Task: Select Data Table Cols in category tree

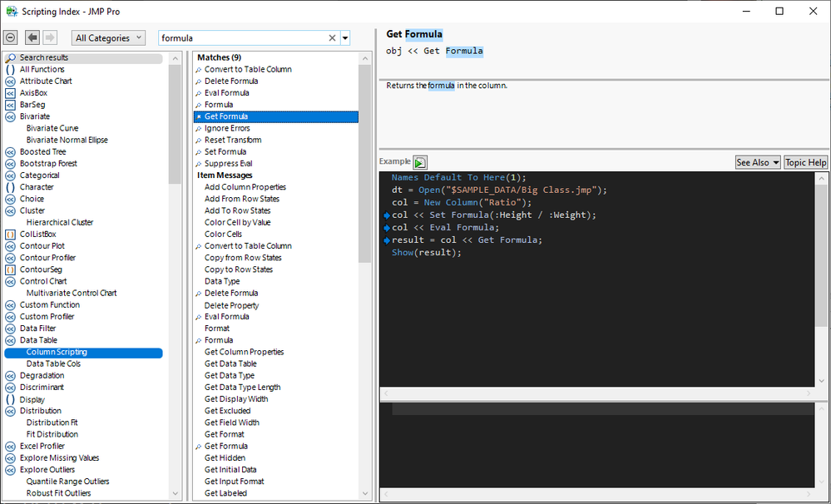Action: click(x=53, y=363)
